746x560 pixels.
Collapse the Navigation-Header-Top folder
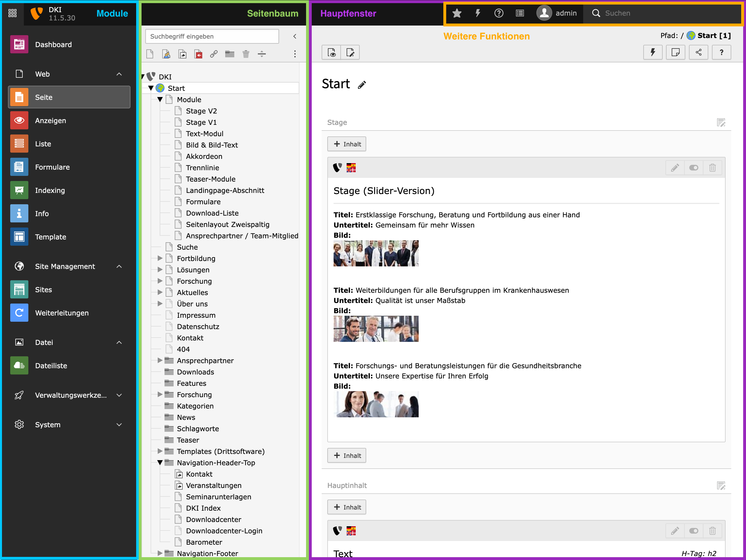160,462
